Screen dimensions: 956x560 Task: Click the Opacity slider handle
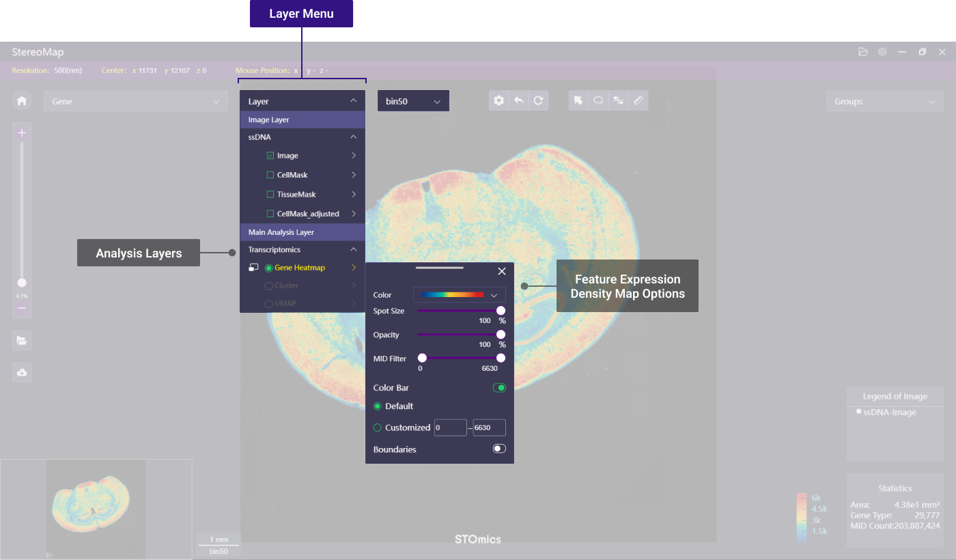[x=501, y=335]
